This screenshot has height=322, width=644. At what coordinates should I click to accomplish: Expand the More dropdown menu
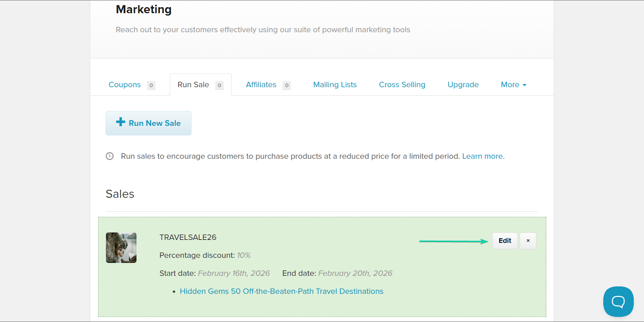(513, 85)
